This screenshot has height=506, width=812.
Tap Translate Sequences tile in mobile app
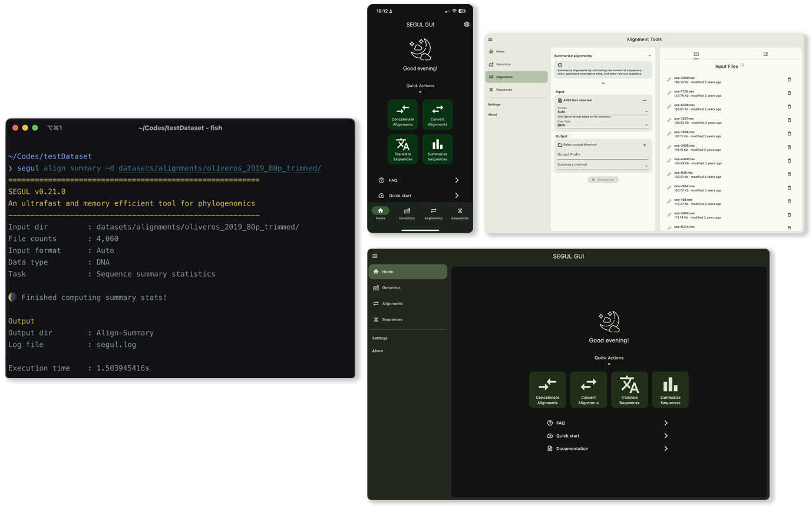(403, 149)
